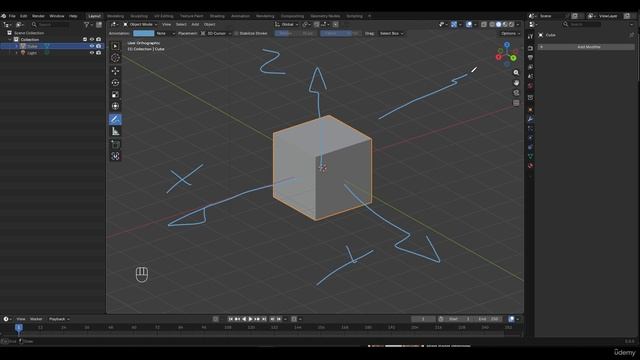Toggle Collection visibility eye in outliner
640x360 pixels.
tap(92, 40)
